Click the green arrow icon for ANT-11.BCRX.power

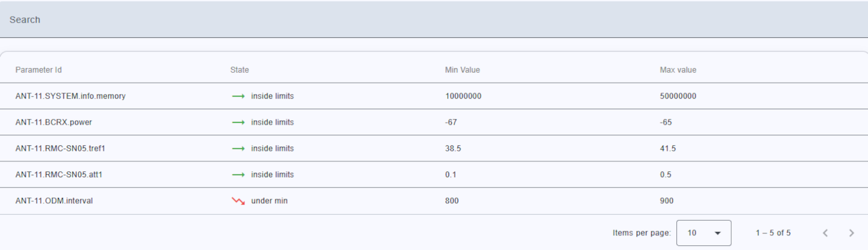tap(238, 123)
